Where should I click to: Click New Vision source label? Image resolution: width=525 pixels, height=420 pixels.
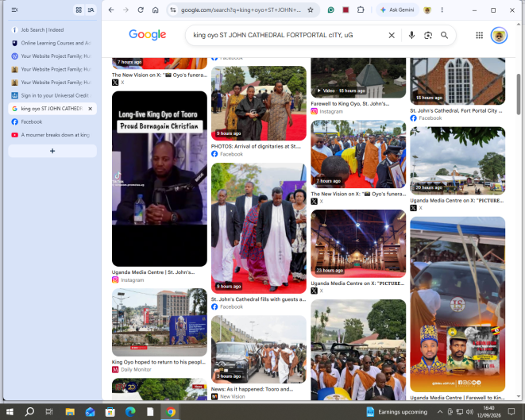[233, 396]
